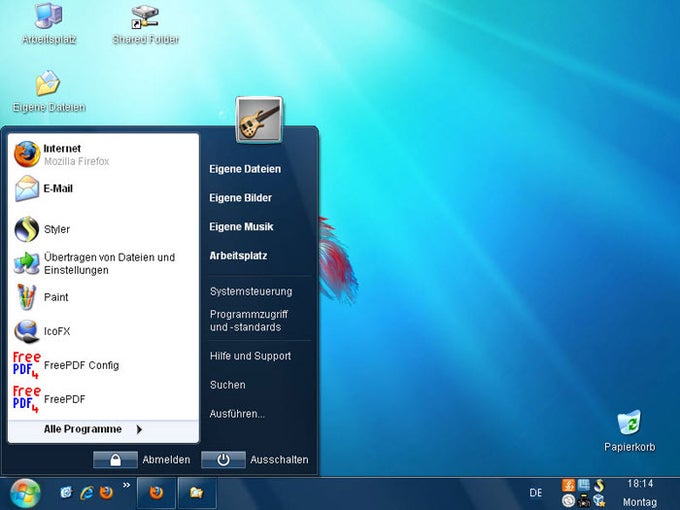Open Systemsteuerung

pos(251,291)
